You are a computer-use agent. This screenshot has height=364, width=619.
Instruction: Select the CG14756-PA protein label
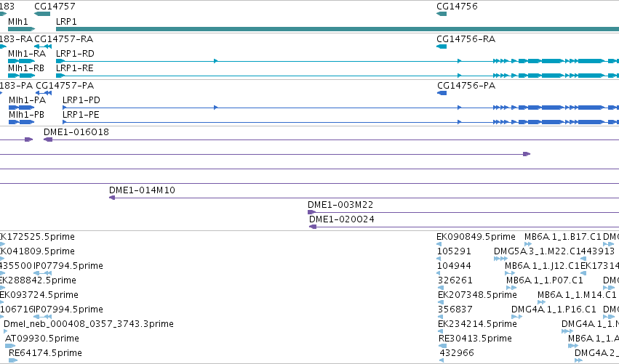click(466, 86)
